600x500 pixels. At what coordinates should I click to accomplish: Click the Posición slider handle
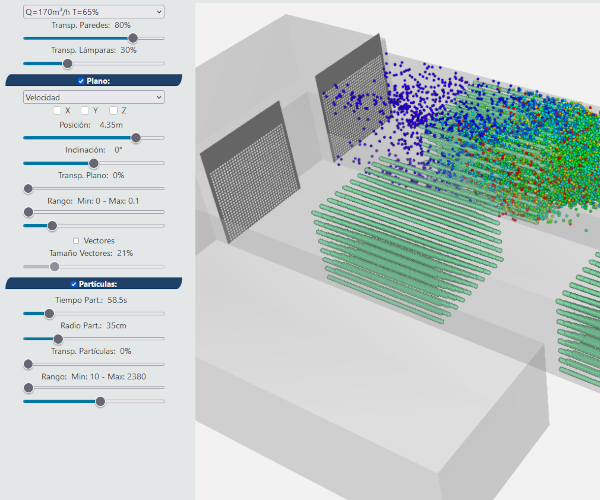tap(135, 138)
